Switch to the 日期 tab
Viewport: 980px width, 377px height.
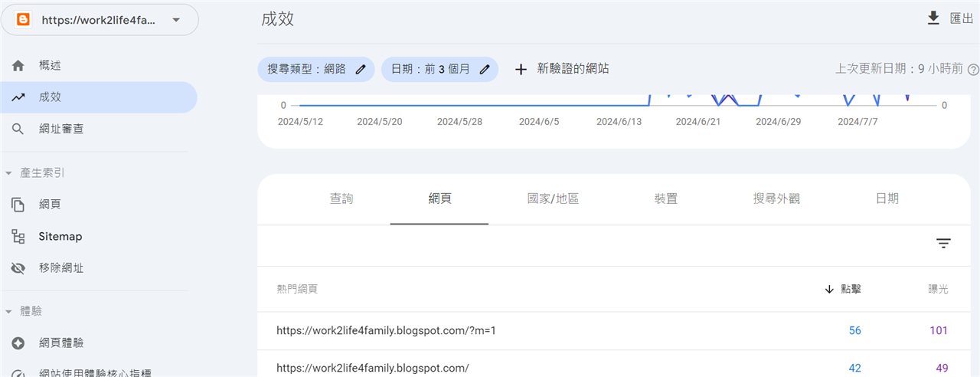887,198
